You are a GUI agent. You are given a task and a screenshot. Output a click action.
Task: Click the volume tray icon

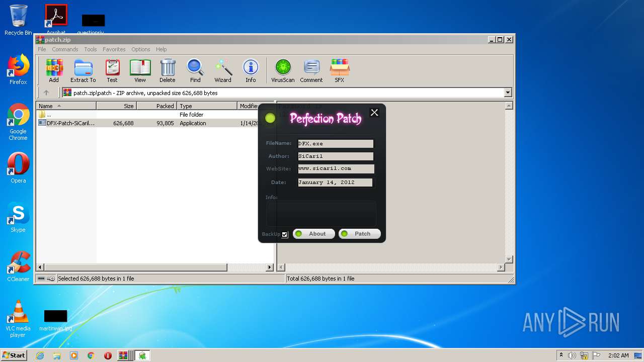pyautogui.click(x=572, y=355)
